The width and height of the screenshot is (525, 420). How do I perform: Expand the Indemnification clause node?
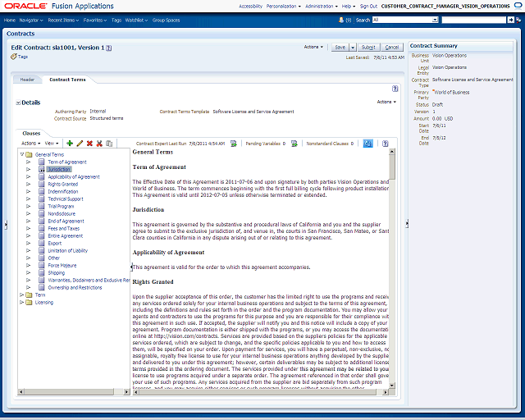(29, 191)
